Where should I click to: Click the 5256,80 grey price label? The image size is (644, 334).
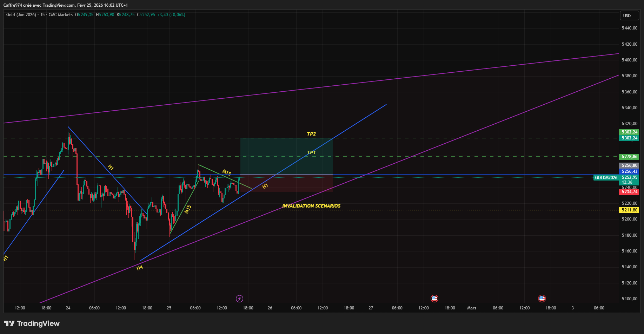coord(629,165)
